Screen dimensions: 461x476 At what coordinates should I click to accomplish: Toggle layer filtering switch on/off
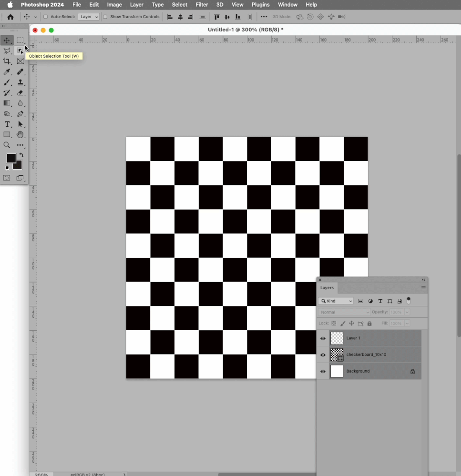pos(409,301)
